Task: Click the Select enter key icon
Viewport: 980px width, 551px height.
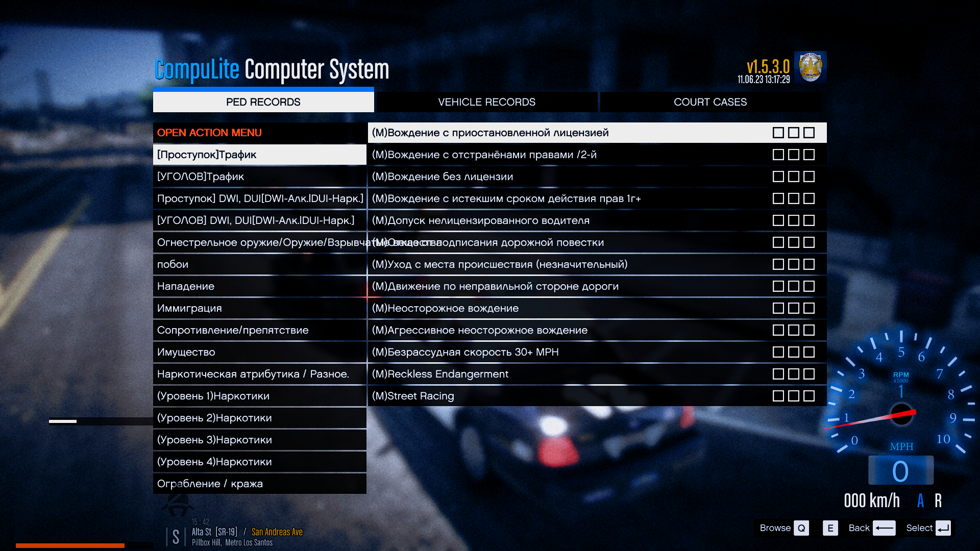Action: coord(943,528)
